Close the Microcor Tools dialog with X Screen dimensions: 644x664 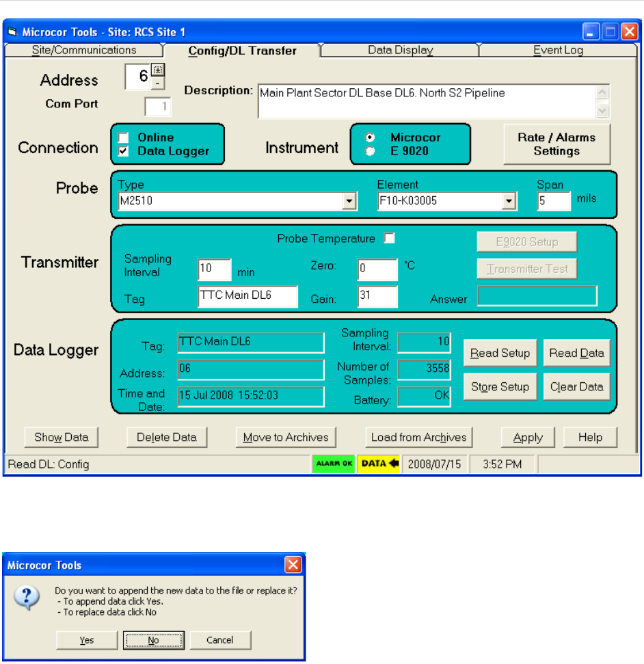(x=293, y=564)
